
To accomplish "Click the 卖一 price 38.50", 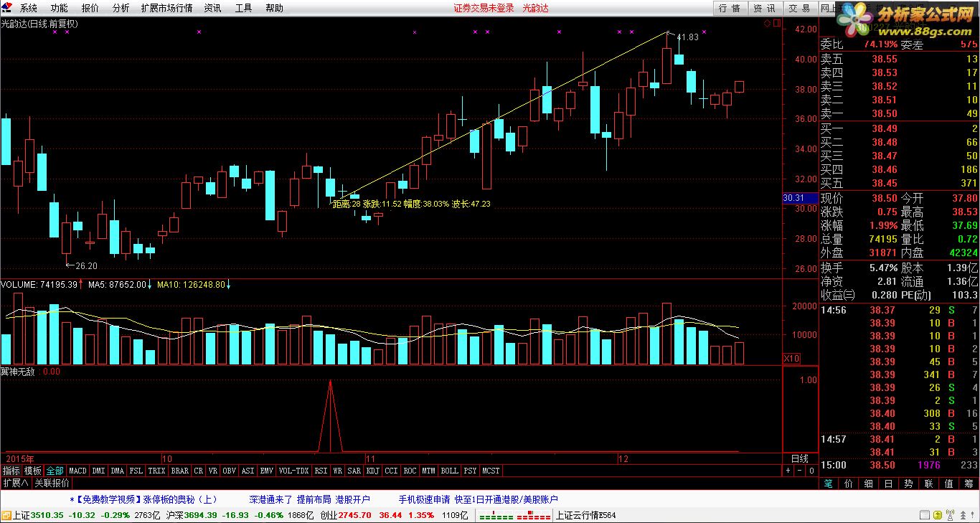I will pyautogui.click(x=885, y=113).
